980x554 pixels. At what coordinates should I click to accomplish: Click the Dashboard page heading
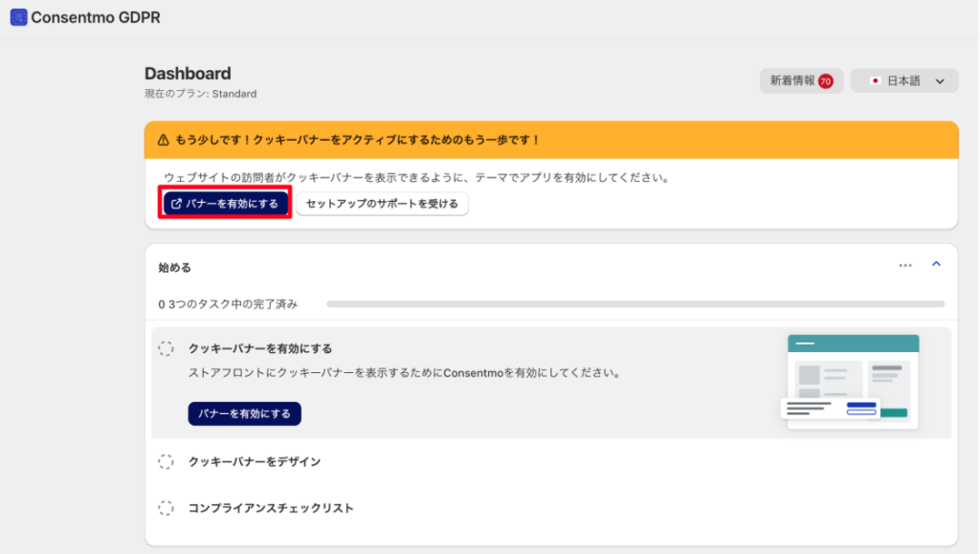coord(188,74)
